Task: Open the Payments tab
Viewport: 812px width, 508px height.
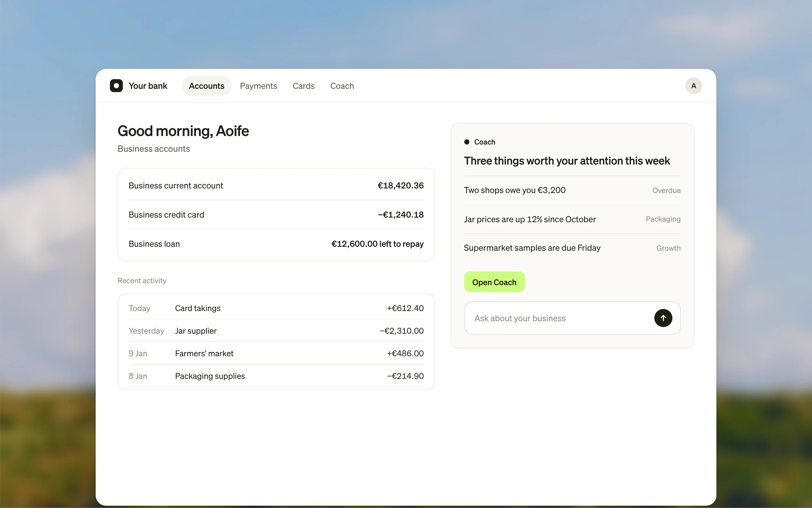Action: 258,86
